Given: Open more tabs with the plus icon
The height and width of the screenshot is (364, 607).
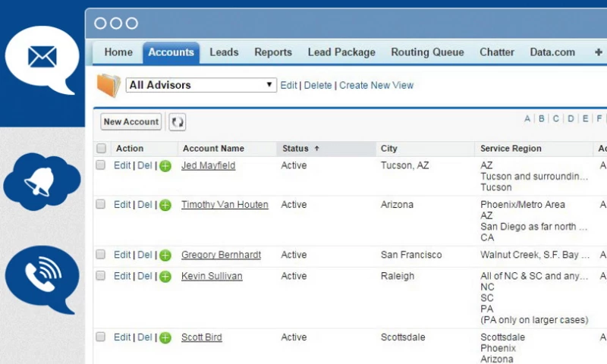Looking at the screenshot, I should (599, 52).
